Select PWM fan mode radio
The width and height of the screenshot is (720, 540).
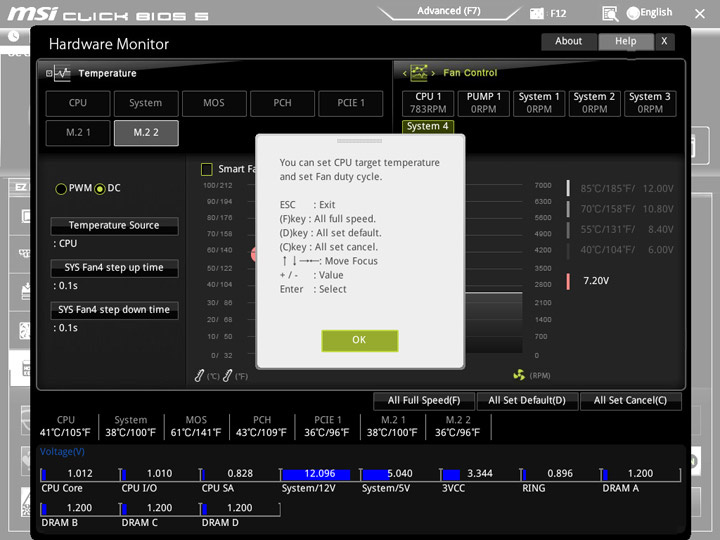(61, 189)
